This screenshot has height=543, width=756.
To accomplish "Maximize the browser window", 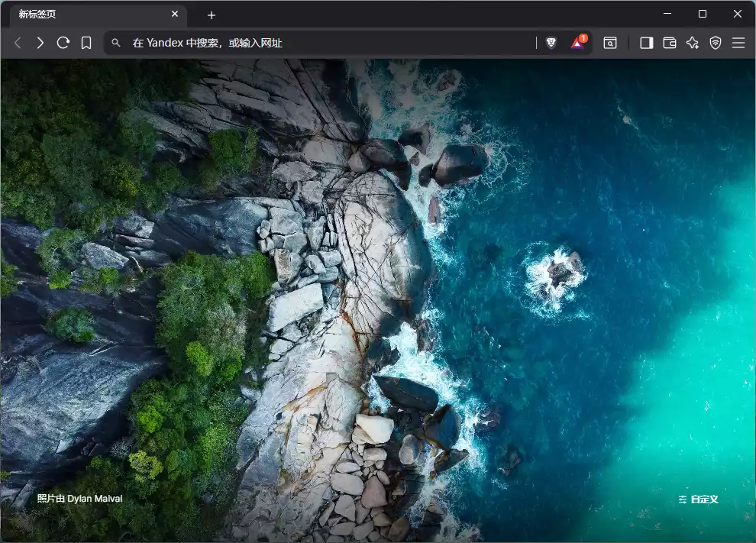I will (x=703, y=14).
